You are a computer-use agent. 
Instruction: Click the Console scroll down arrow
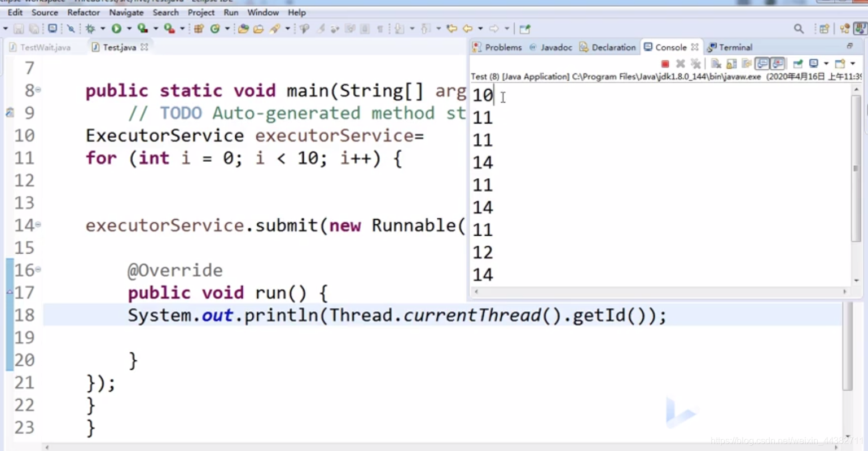(x=856, y=280)
